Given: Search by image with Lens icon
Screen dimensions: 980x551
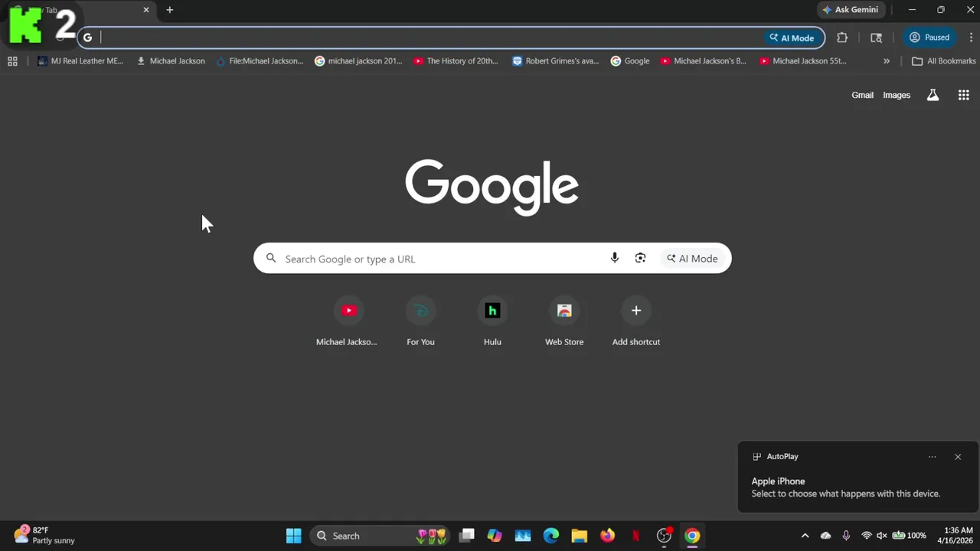Looking at the screenshot, I should (640, 259).
